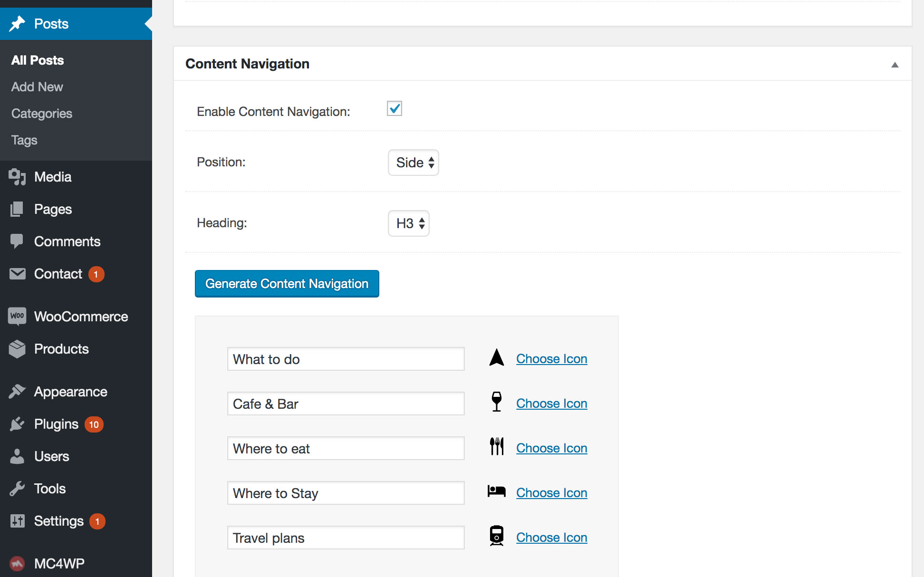Image resolution: width=924 pixels, height=577 pixels.
Task: Select the Appearance brush icon
Action: pos(18,391)
